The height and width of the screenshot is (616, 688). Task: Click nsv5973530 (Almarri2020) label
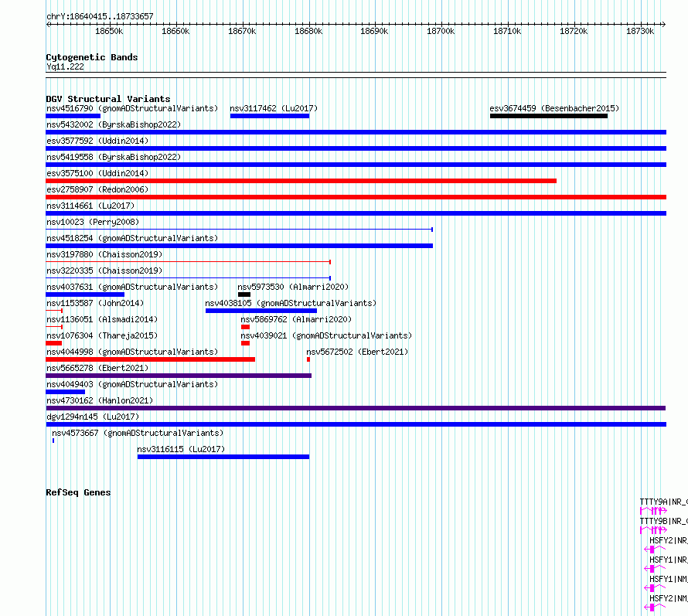(x=293, y=287)
